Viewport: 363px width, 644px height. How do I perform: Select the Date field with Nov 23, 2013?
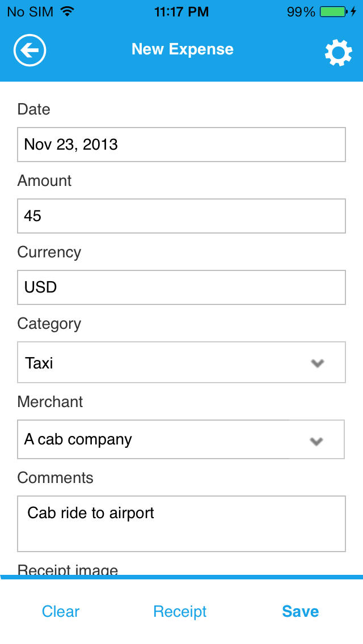181,145
